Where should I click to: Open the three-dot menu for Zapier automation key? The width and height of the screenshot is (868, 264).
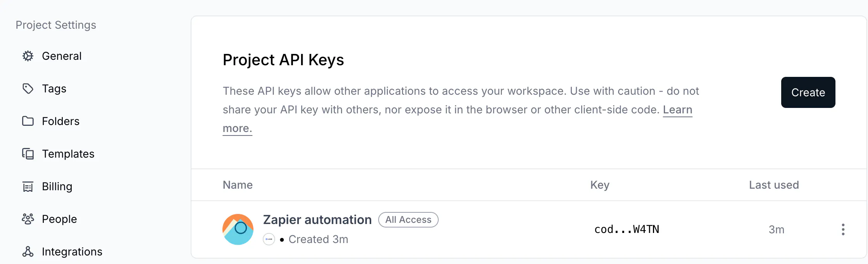(843, 229)
